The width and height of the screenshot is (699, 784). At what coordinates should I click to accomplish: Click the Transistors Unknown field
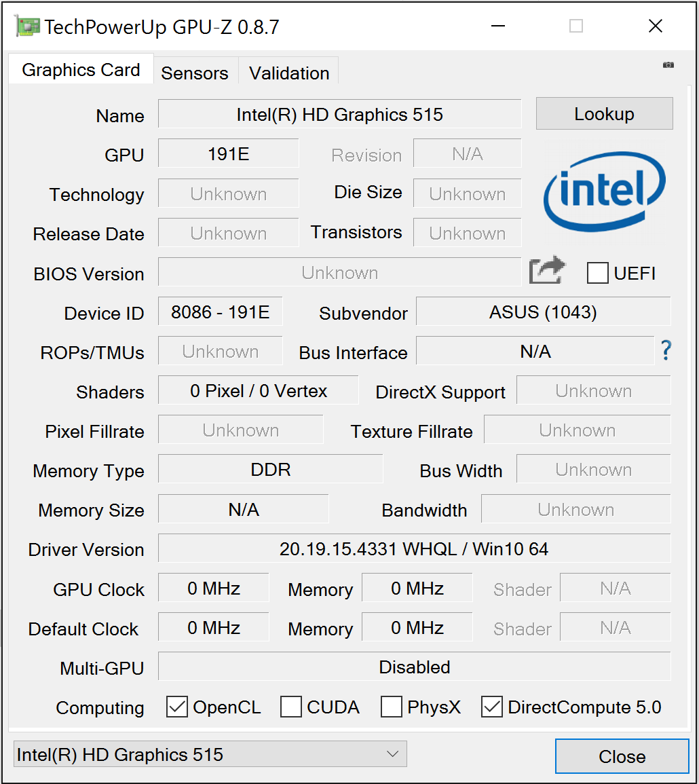[468, 233]
